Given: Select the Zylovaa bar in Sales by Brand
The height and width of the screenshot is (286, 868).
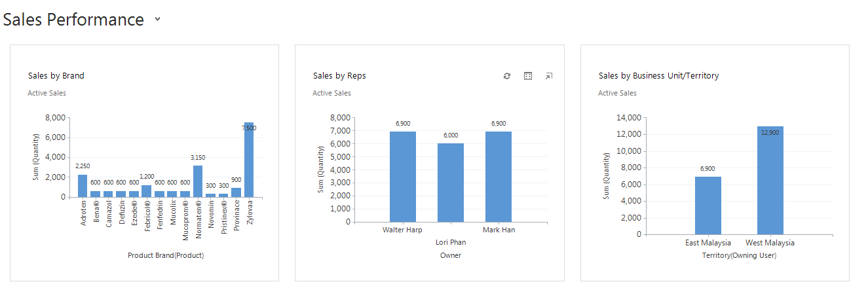Looking at the screenshot, I should [x=249, y=160].
